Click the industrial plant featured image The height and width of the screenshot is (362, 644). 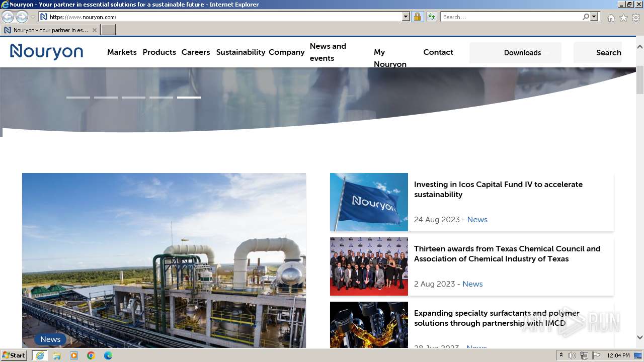click(x=164, y=260)
